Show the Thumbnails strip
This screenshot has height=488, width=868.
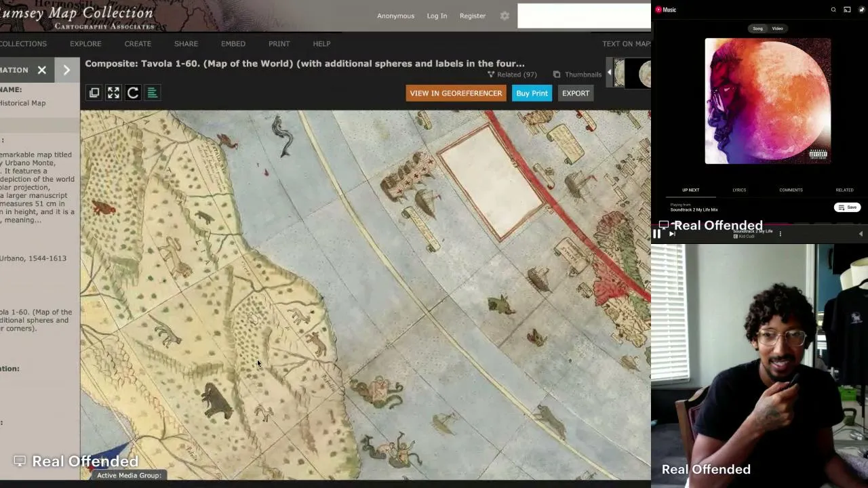click(x=577, y=75)
